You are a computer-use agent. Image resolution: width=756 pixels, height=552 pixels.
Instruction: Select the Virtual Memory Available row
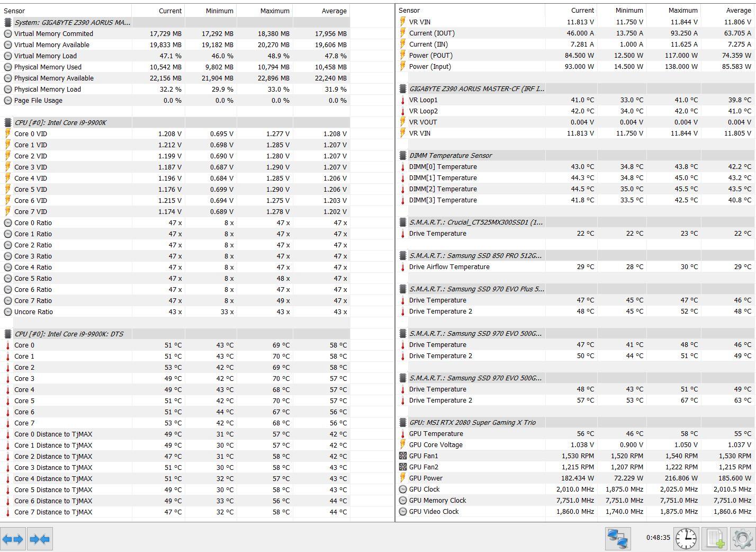coord(175,45)
